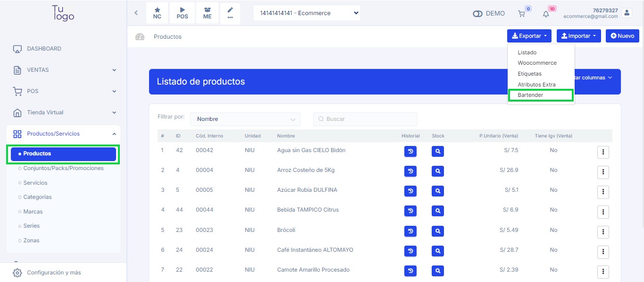The image size is (644, 282).
Task: Choose Woocommerce in the export menu
Action: 537,63
